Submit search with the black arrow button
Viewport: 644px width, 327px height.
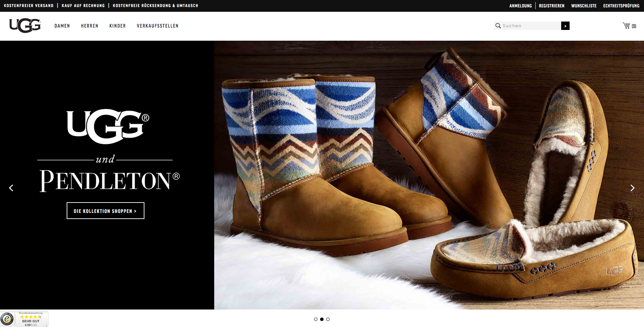click(565, 26)
